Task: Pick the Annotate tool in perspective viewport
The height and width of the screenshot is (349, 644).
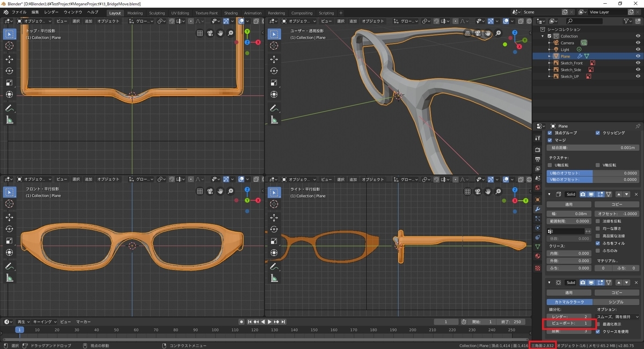Action: click(274, 108)
